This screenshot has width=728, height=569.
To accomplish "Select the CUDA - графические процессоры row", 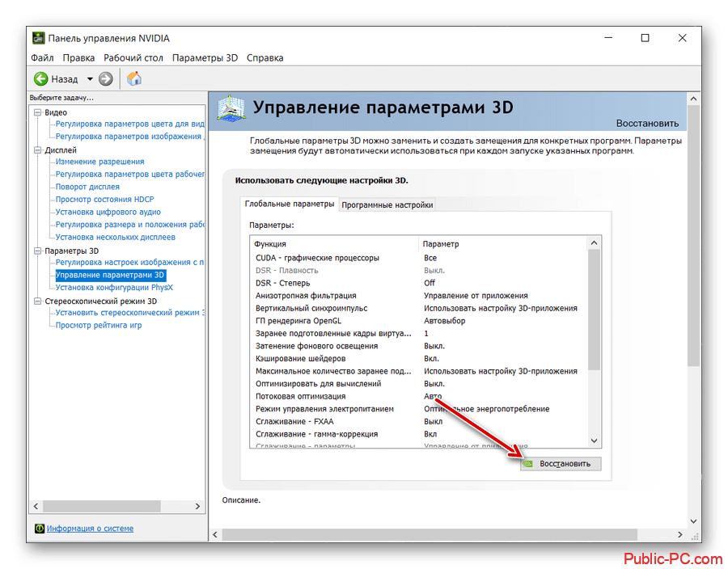I will (419, 258).
